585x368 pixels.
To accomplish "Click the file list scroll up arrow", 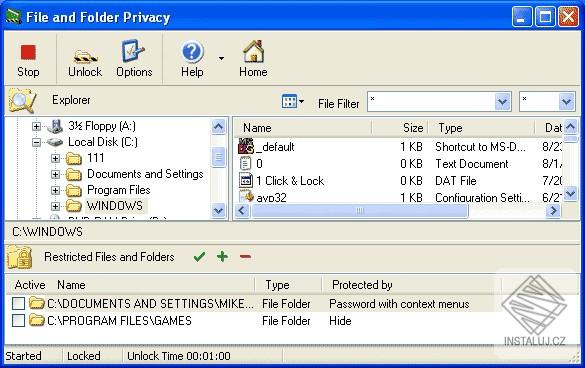I will (x=570, y=127).
